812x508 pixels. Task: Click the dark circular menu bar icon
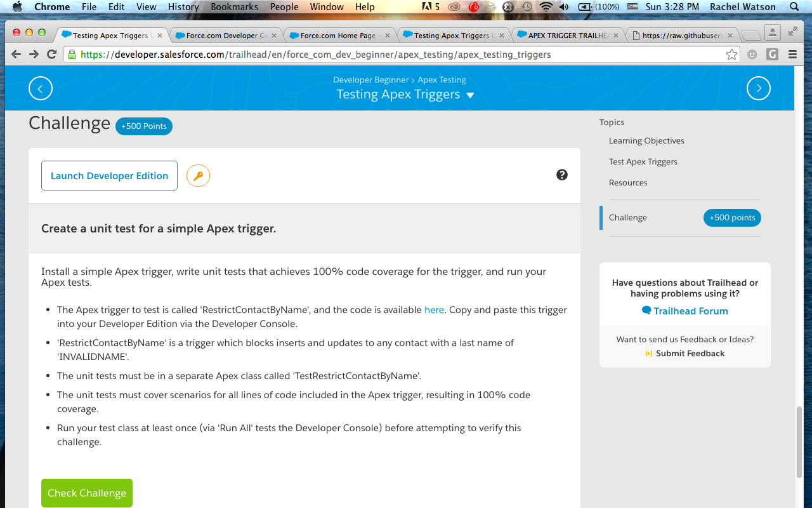pyautogui.click(x=508, y=7)
